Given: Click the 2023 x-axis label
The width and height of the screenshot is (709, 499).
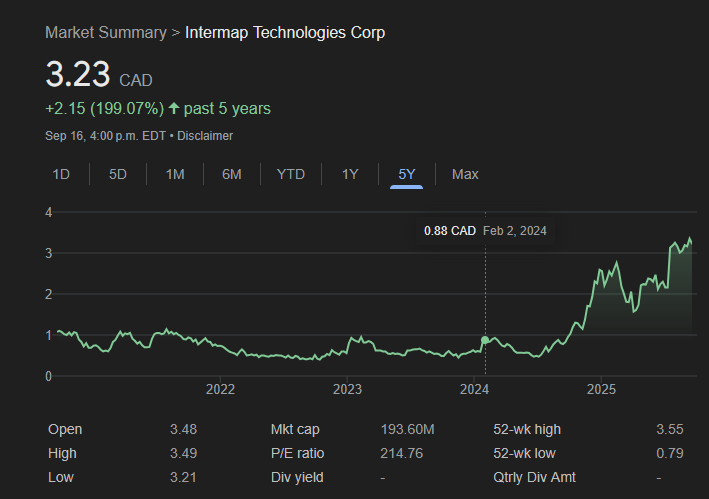Looking at the screenshot, I should (x=347, y=389).
